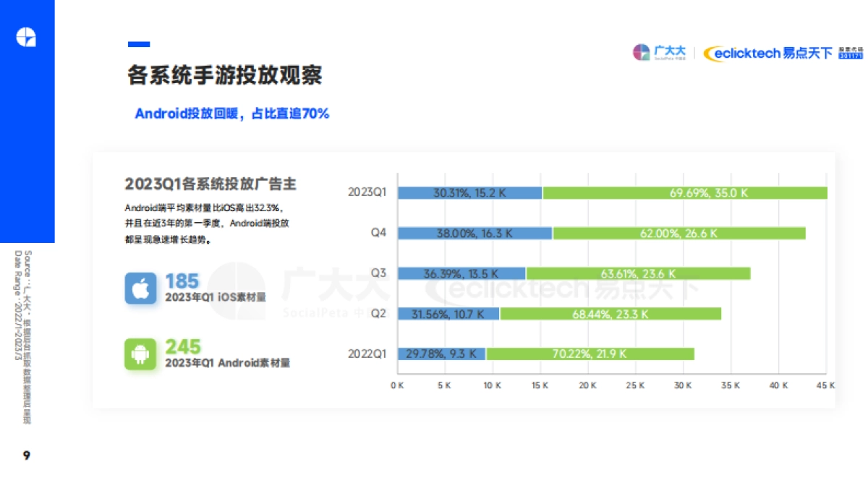Click the Apple iOS icon near 185
The width and height of the screenshot is (868, 488).
click(x=142, y=287)
